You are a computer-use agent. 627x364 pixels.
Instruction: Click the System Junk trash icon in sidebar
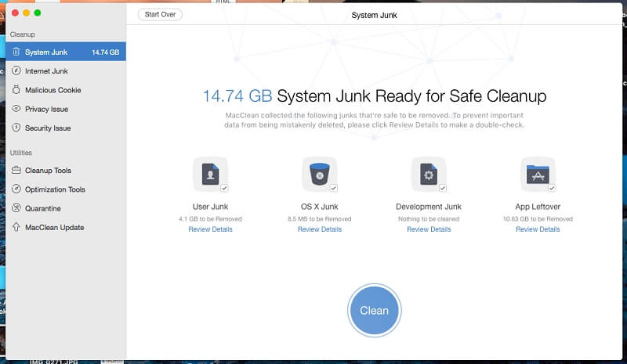pyautogui.click(x=16, y=52)
